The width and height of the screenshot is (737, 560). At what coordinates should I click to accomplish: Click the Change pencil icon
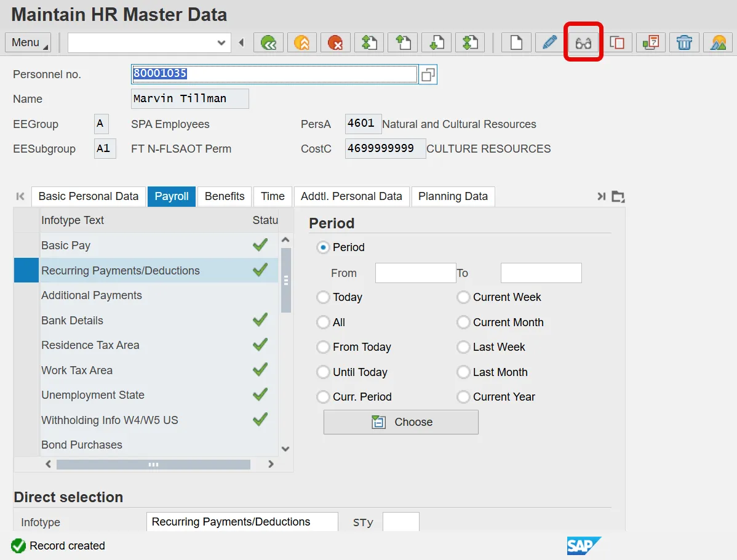point(549,42)
